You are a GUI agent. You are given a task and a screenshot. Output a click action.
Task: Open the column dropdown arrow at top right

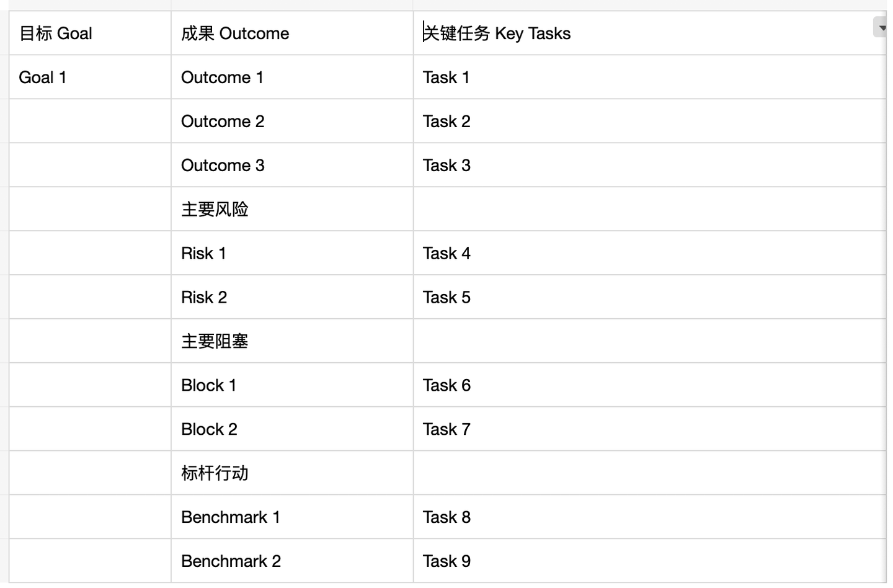tap(881, 27)
